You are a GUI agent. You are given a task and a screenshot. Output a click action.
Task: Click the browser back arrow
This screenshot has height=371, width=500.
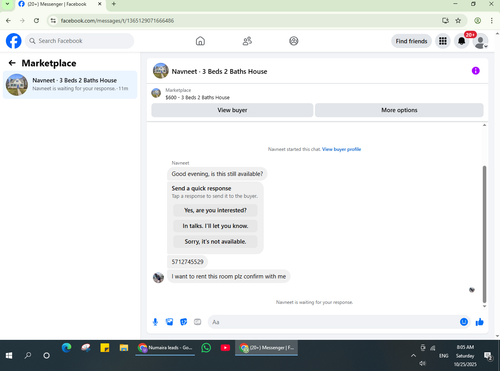click(x=8, y=21)
